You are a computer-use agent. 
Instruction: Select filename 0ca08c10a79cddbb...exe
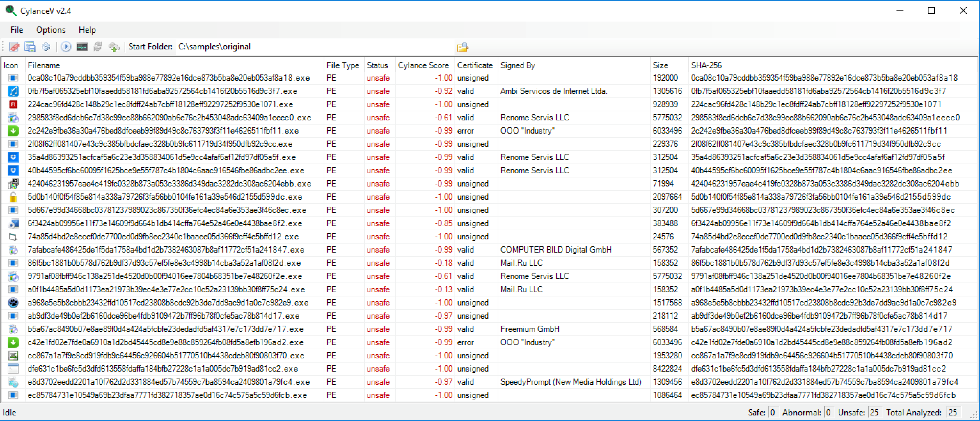(x=169, y=78)
